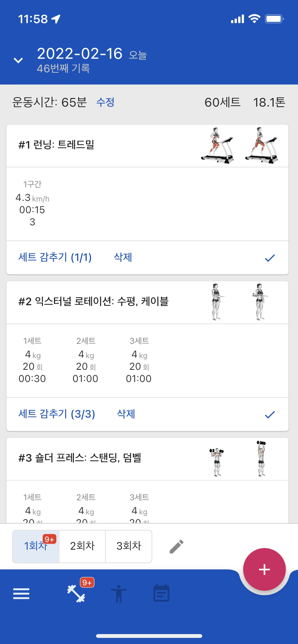298x644 pixels.
Task: Switch to the 2회차 tab
Action: click(x=82, y=546)
